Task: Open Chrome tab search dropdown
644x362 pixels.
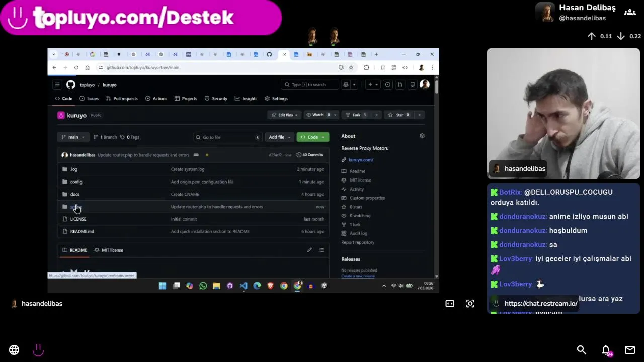Action: tap(54, 54)
